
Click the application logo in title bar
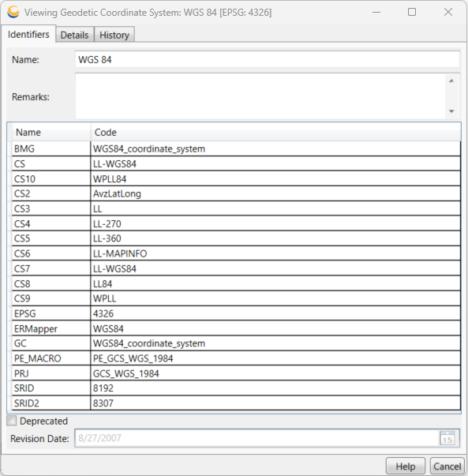(13, 12)
